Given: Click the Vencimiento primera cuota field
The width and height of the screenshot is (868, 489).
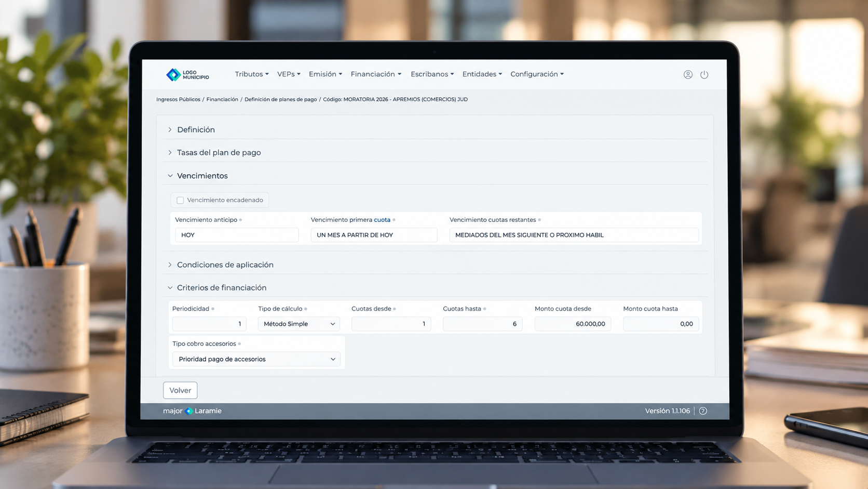Looking at the screenshot, I should point(374,235).
